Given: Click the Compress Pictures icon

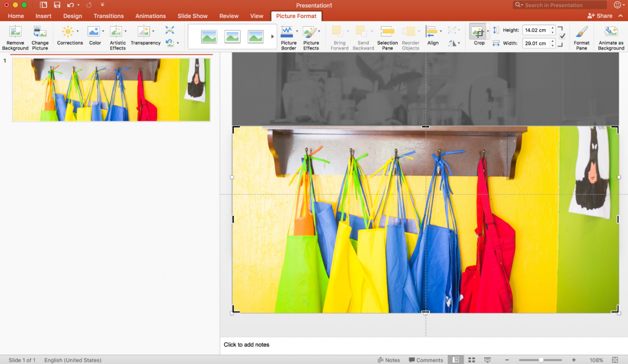Looking at the screenshot, I should point(169,30).
